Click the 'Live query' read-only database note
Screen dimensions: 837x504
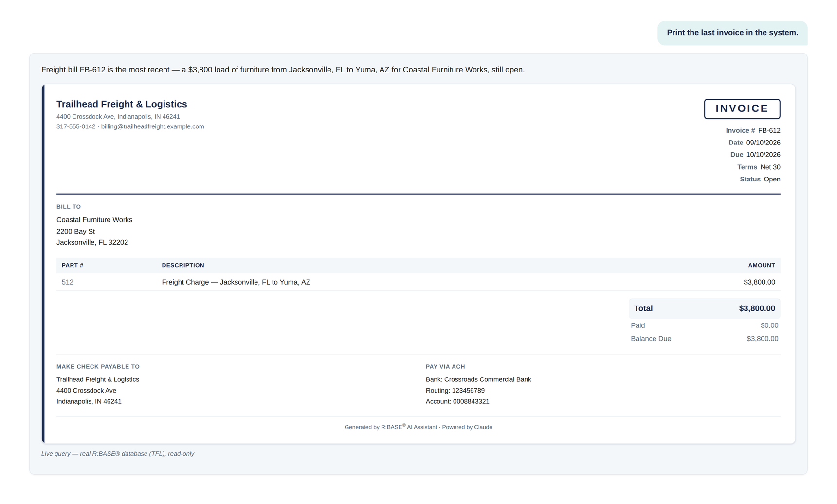(x=118, y=454)
